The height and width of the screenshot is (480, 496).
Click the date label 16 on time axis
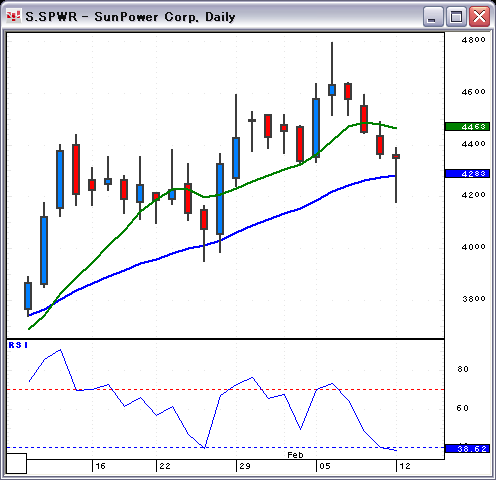(100, 466)
